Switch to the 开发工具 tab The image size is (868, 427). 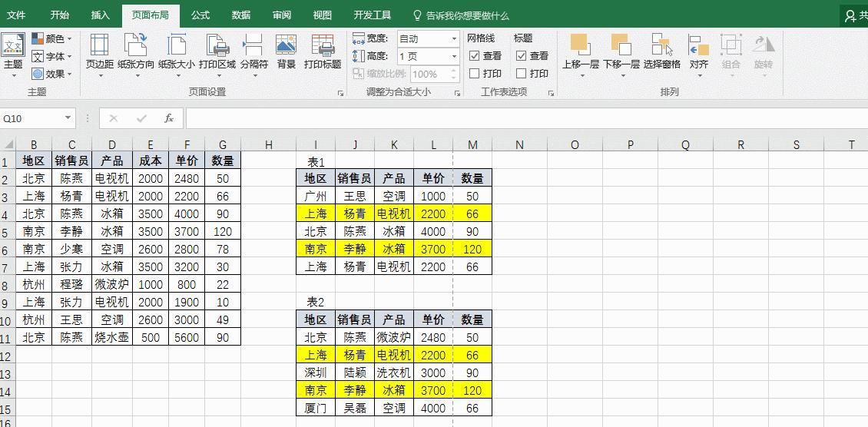(372, 15)
